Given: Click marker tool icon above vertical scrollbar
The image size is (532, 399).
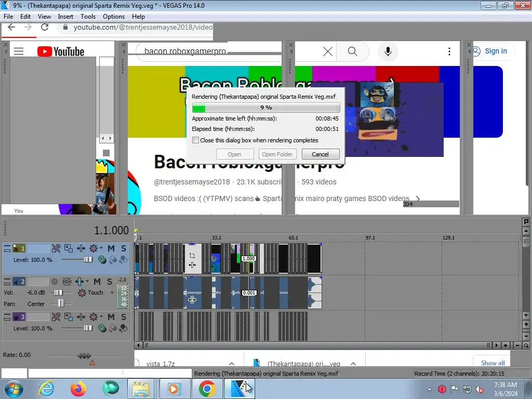Looking at the screenshot, I should coord(526,222).
